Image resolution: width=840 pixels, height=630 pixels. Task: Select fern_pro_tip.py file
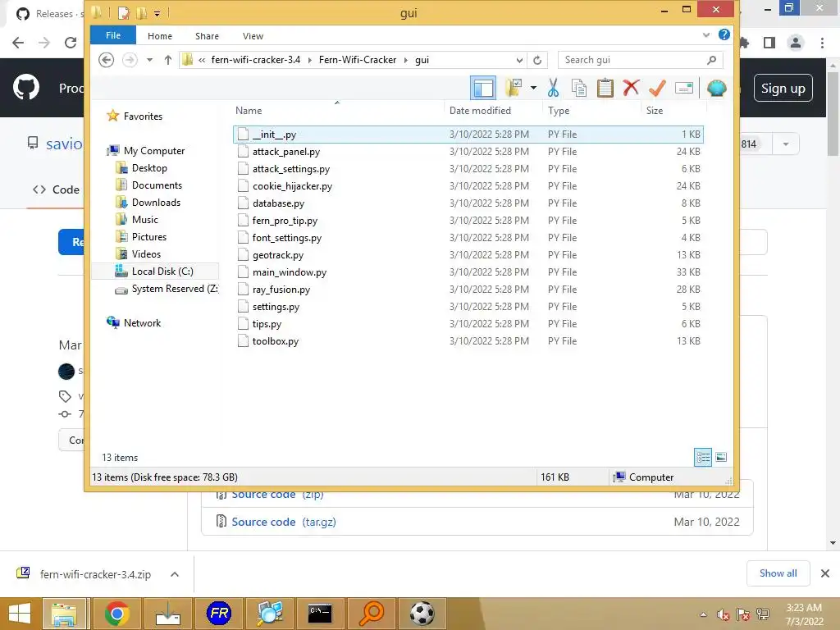point(468,220)
